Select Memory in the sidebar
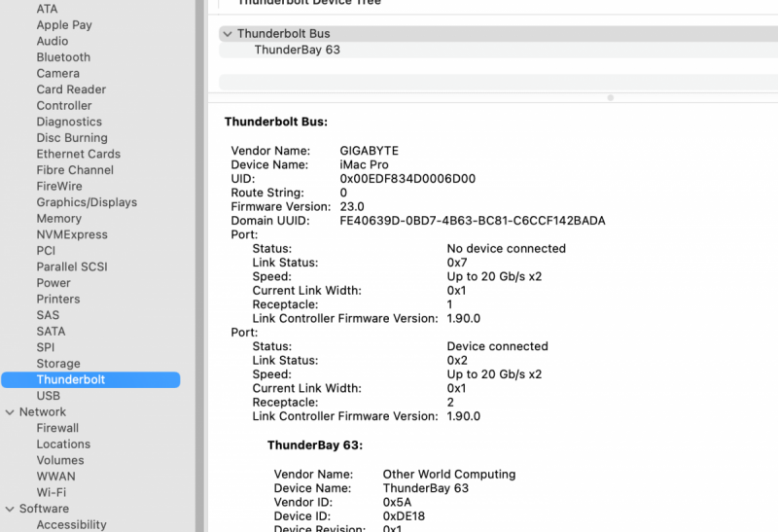This screenshot has width=778, height=532. (x=59, y=219)
